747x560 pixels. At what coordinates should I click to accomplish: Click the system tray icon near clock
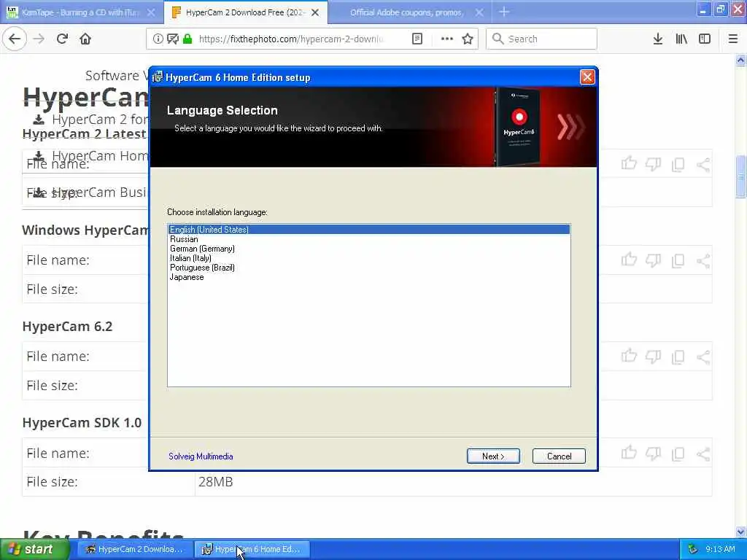pos(692,549)
